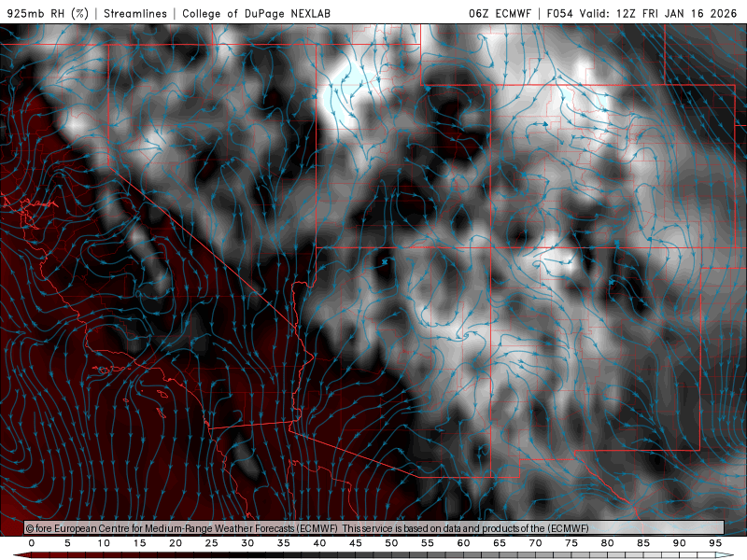Click the "20" label on the RH scale

coord(176,543)
